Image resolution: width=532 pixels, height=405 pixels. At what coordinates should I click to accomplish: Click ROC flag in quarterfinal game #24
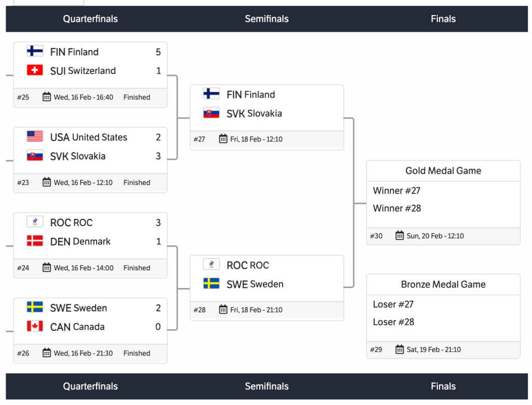coord(35,222)
